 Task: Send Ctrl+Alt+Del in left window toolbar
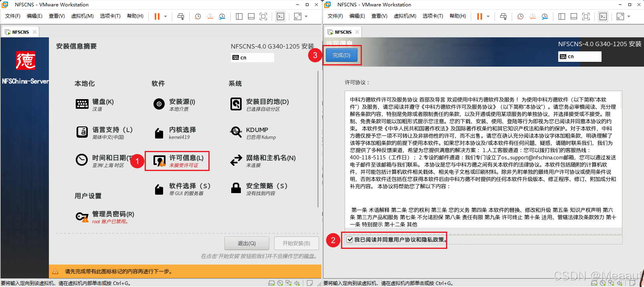tap(181, 16)
